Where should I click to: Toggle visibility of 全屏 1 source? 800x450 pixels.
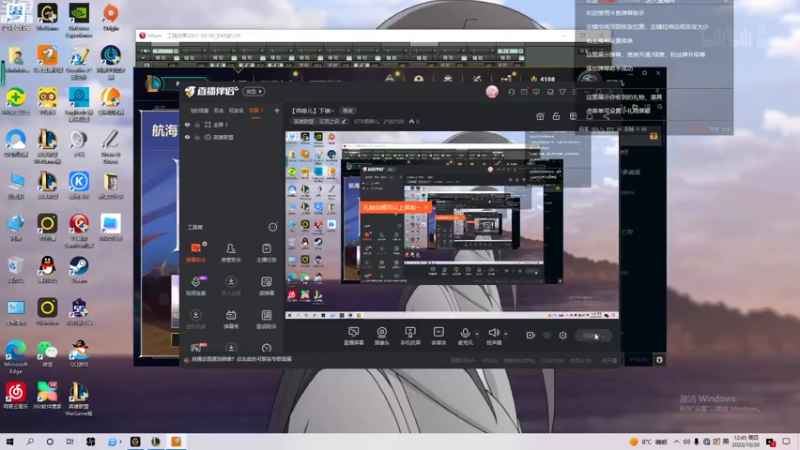(x=187, y=124)
